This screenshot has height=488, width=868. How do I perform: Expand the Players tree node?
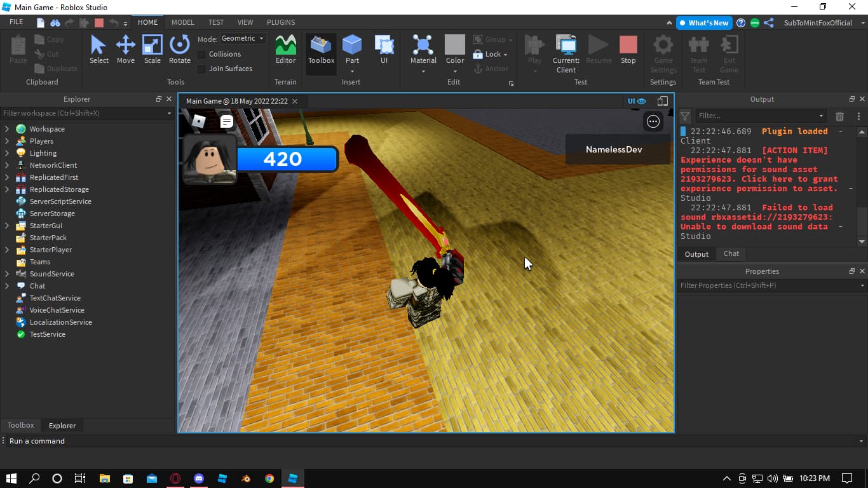pyautogui.click(x=7, y=141)
